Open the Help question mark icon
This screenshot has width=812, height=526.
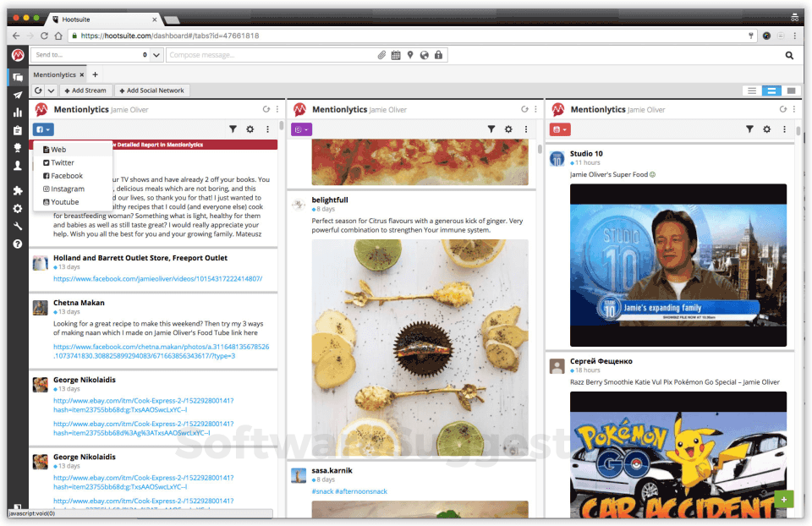click(x=18, y=244)
